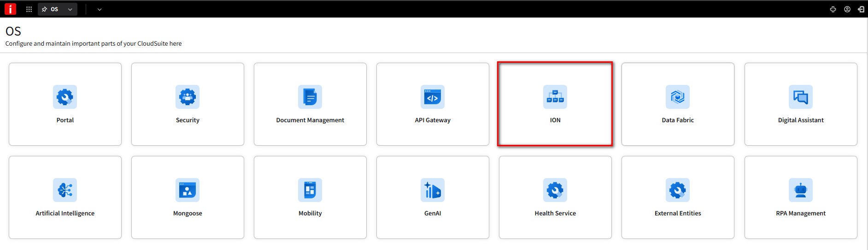Screen dimensions: 868x250
Task: Open the External Entities tile
Action: point(677,197)
